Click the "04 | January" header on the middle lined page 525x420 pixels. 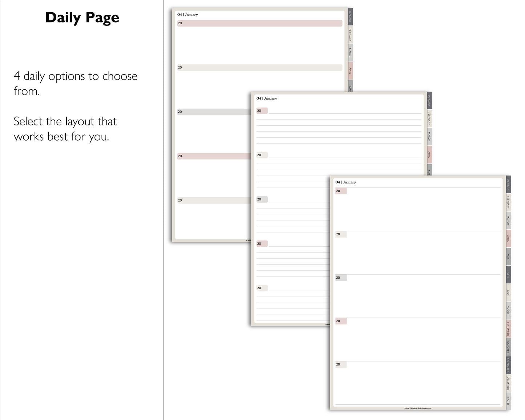(x=267, y=98)
